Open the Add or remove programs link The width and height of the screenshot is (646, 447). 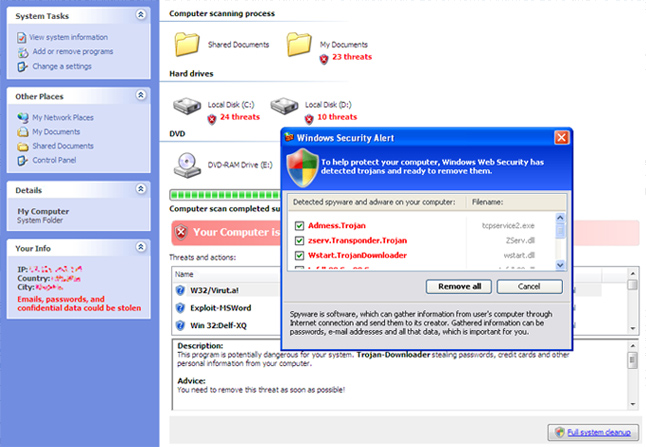(x=73, y=51)
